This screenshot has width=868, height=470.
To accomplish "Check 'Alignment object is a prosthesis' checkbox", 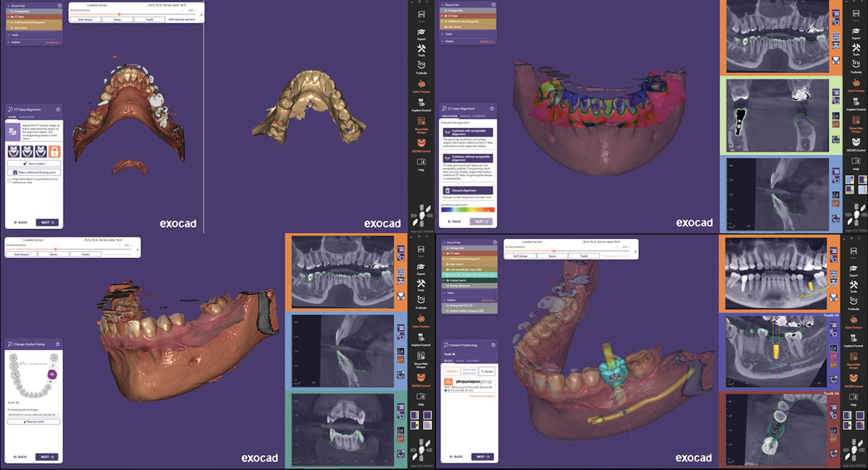I will (9, 180).
